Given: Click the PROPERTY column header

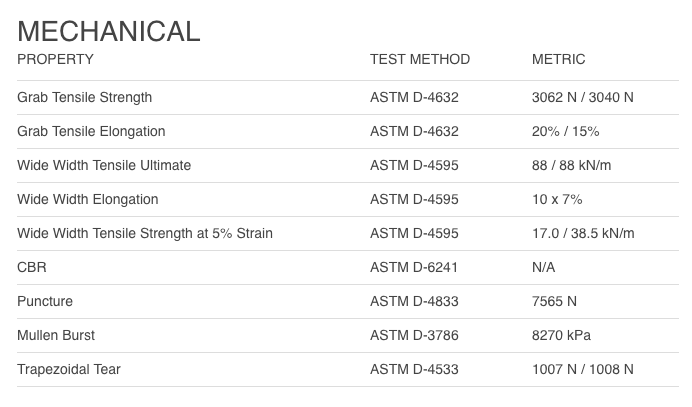Looking at the screenshot, I should pos(56,60).
